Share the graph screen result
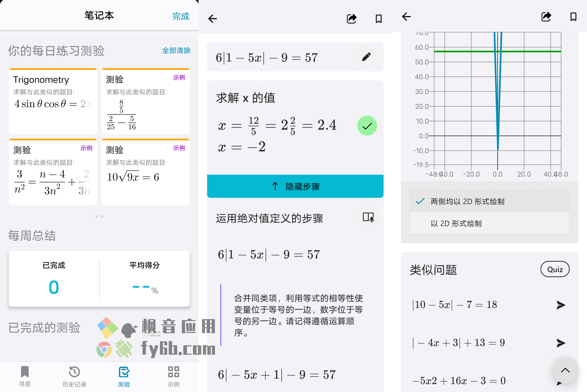The height and width of the screenshot is (392, 587). pos(546,17)
